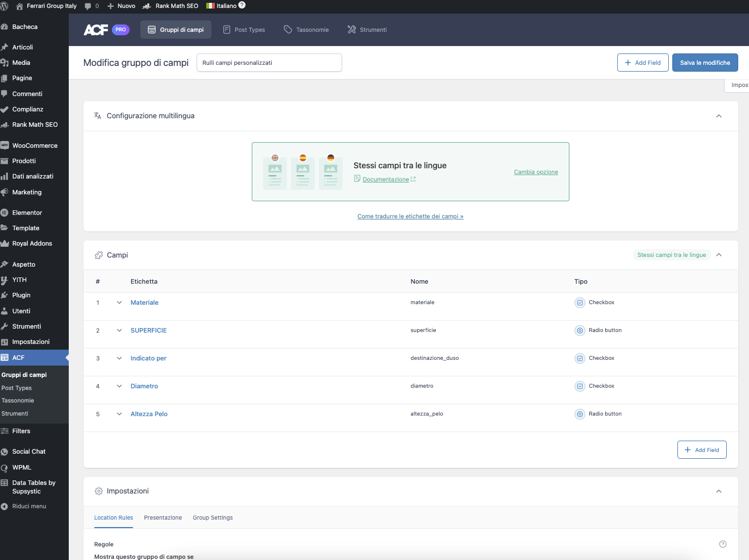Click the Radio button type icon for Altezza Pelo
The image size is (749, 560).
coord(580,414)
